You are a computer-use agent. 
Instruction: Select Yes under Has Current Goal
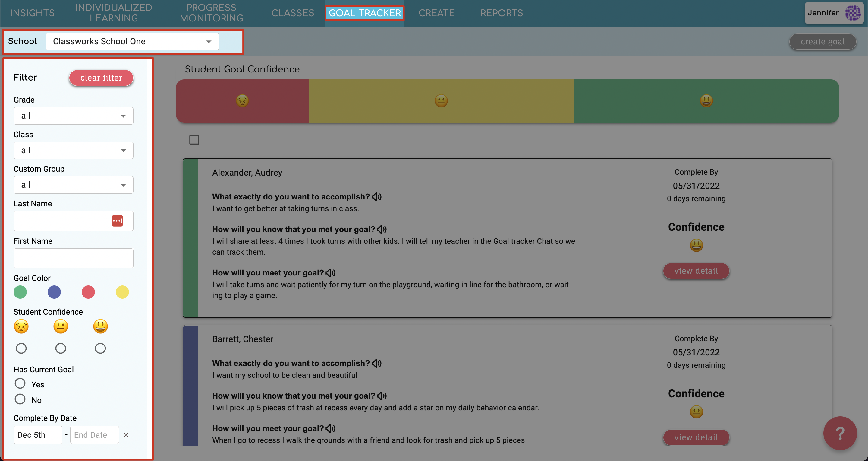tap(20, 383)
